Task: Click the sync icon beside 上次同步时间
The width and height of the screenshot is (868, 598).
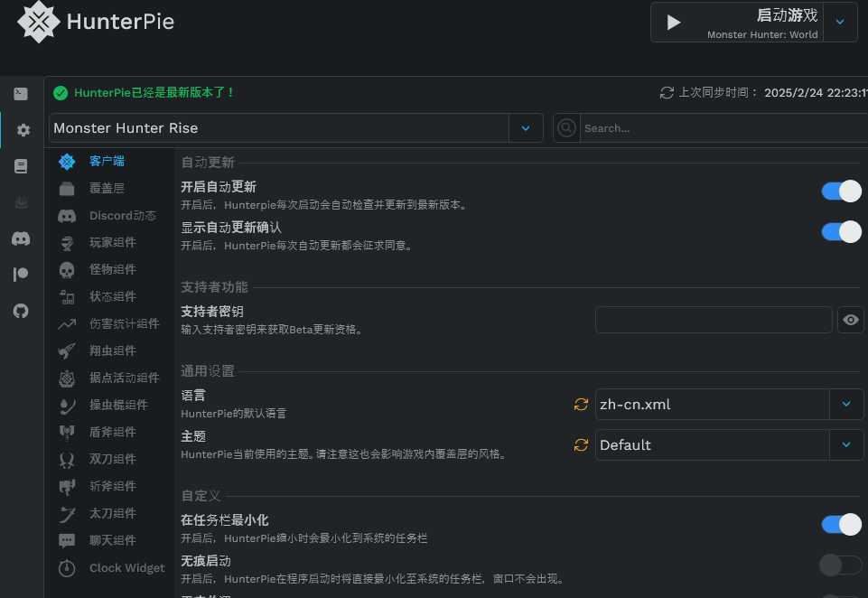Action: [x=667, y=92]
